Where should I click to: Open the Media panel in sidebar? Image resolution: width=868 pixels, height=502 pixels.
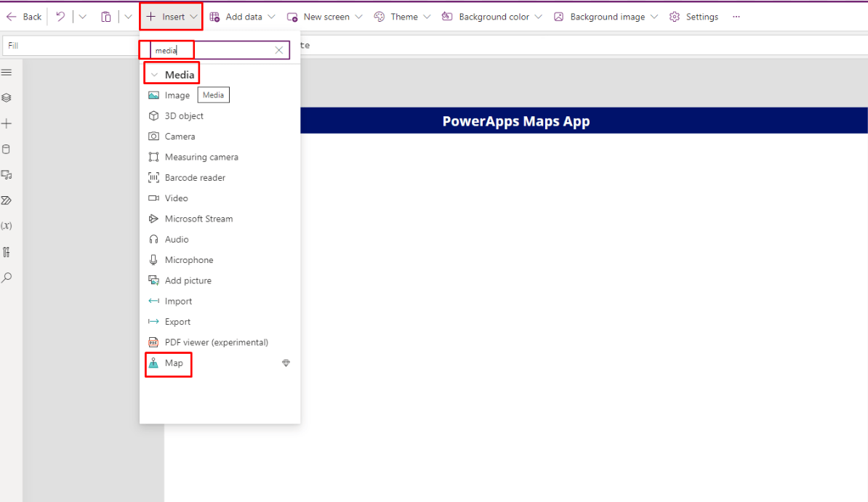[7, 174]
